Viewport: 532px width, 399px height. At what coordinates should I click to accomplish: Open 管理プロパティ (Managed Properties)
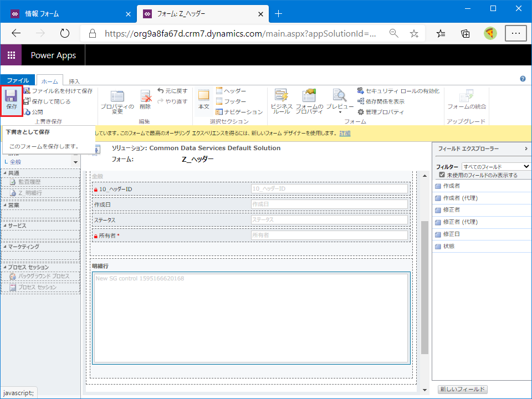coord(380,112)
